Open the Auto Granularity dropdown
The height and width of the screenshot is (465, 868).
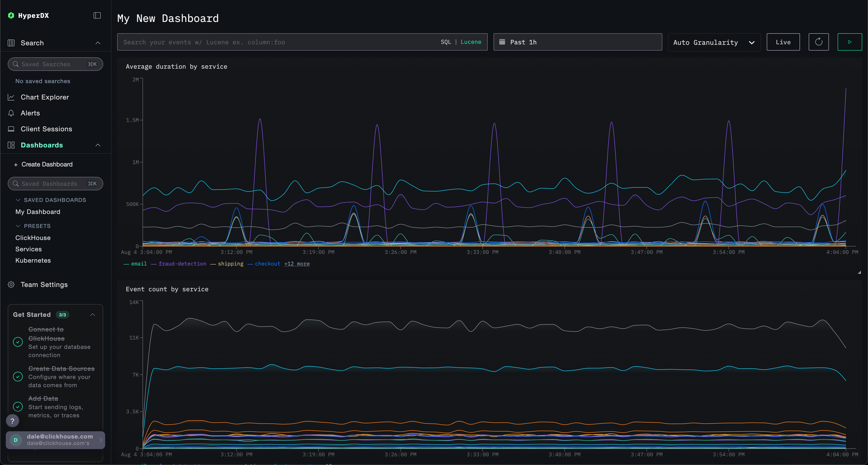[x=714, y=42]
